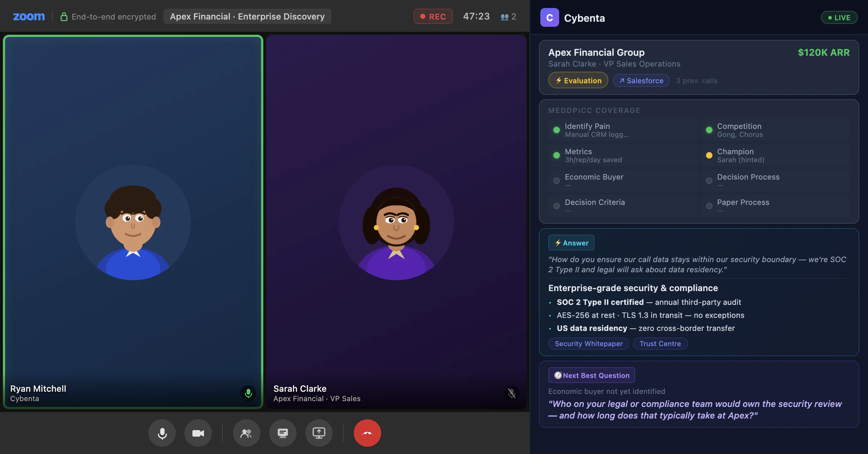Expand the Economic Buyer MEDDPICC item
868x454 pixels.
tap(622, 180)
